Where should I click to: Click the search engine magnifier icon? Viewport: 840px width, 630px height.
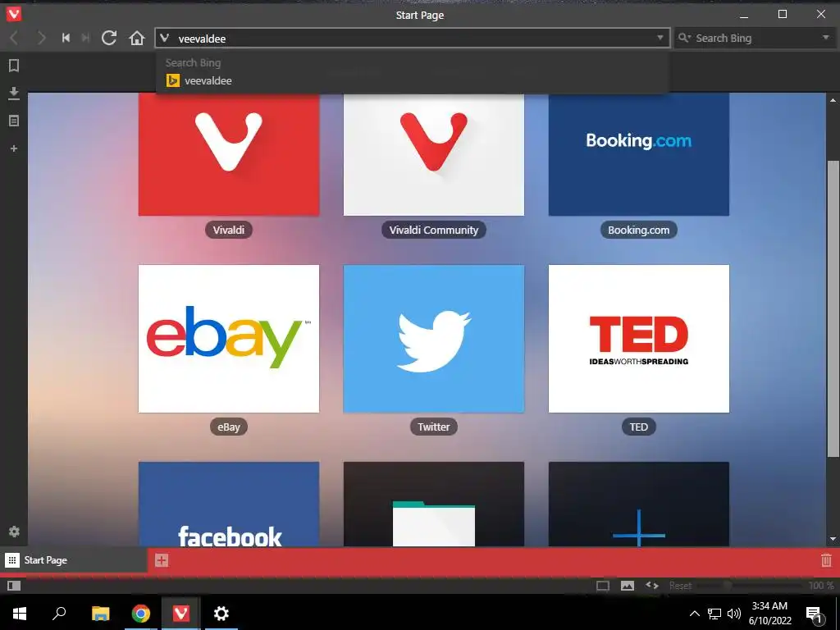click(684, 38)
